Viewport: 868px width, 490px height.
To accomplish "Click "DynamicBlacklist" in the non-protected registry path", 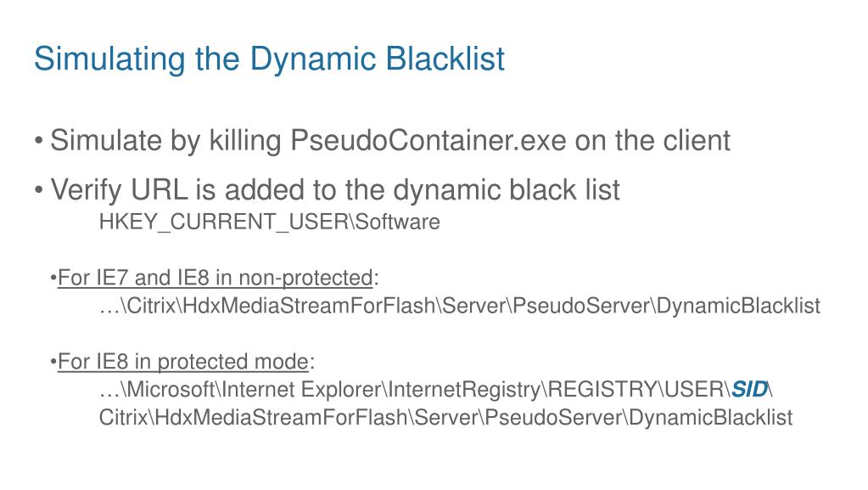I will [x=738, y=306].
